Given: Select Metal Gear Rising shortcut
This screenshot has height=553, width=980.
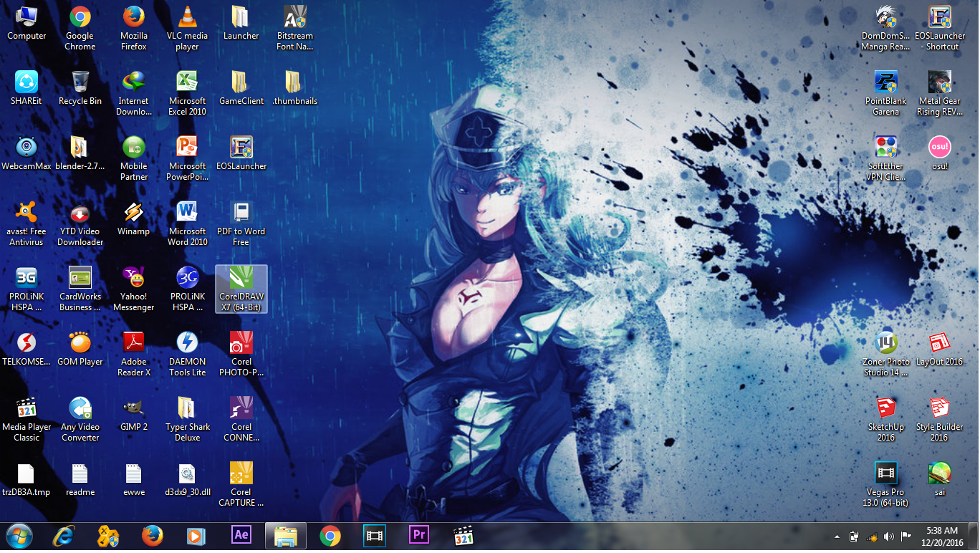Looking at the screenshot, I should point(939,93).
